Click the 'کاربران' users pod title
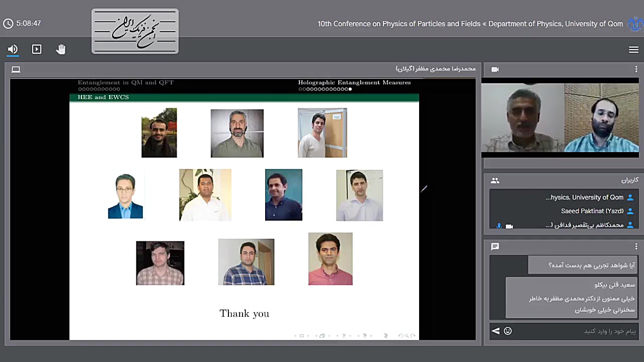 630,180
